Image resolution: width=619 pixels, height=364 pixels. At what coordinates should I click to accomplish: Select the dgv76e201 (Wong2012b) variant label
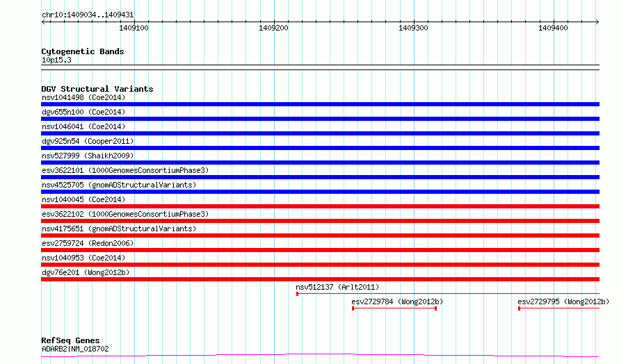pyautogui.click(x=86, y=272)
